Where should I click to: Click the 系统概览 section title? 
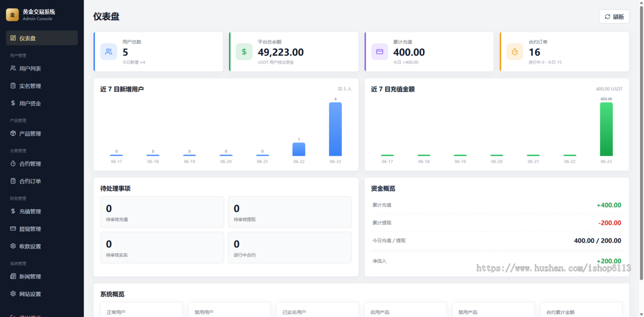(x=112, y=294)
